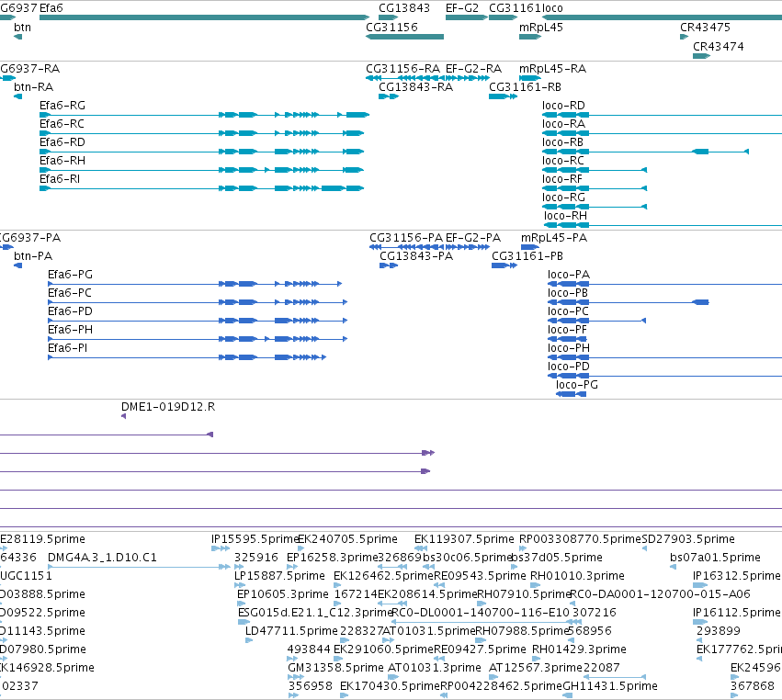Click clone RC0-DA0001-120700-015-A06

[x=660, y=594]
